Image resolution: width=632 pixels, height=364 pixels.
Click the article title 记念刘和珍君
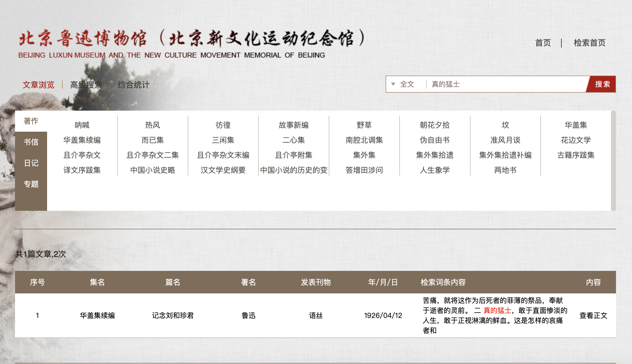[x=173, y=315]
